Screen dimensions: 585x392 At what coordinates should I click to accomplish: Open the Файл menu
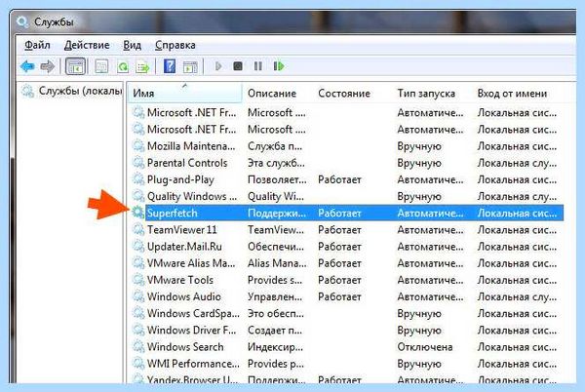[37, 45]
